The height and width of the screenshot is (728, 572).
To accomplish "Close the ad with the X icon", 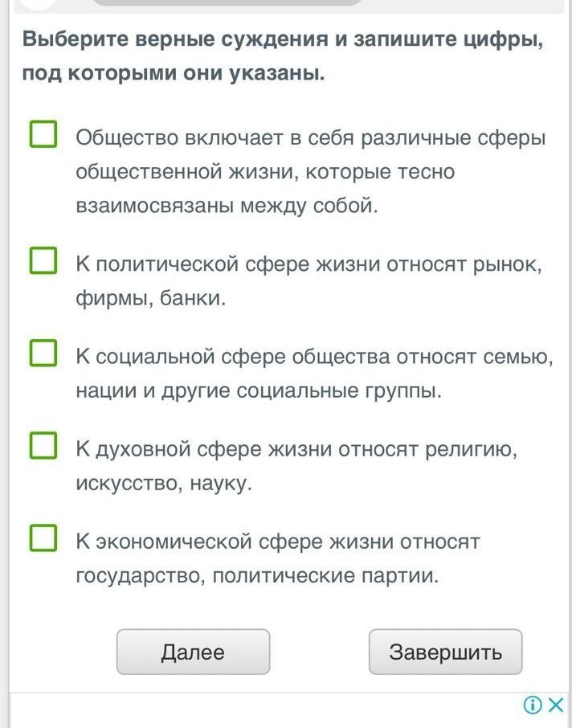I will [x=555, y=706].
